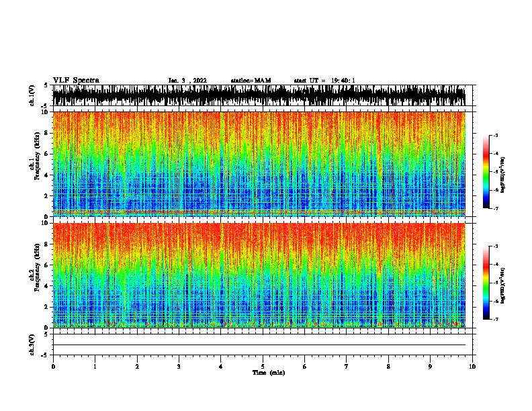532x411 pixels.
Task: Click the ch.1 color bar log(PSD) unit label
Action: (x=502, y=175)
